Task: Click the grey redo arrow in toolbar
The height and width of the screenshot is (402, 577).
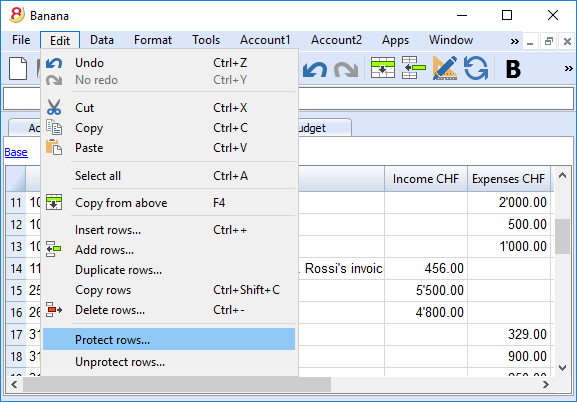Action: click(346, 69)
